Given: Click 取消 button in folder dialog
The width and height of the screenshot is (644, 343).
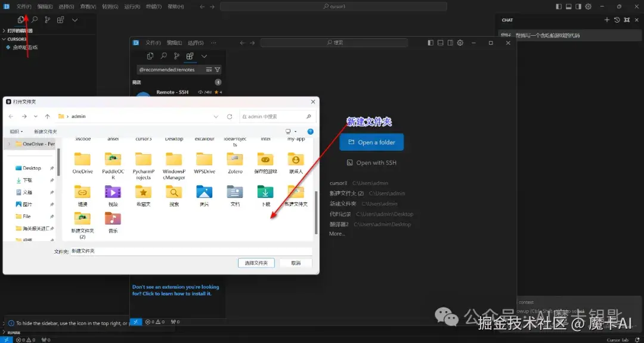Looking at the screenshot, I should pos(296,263).
